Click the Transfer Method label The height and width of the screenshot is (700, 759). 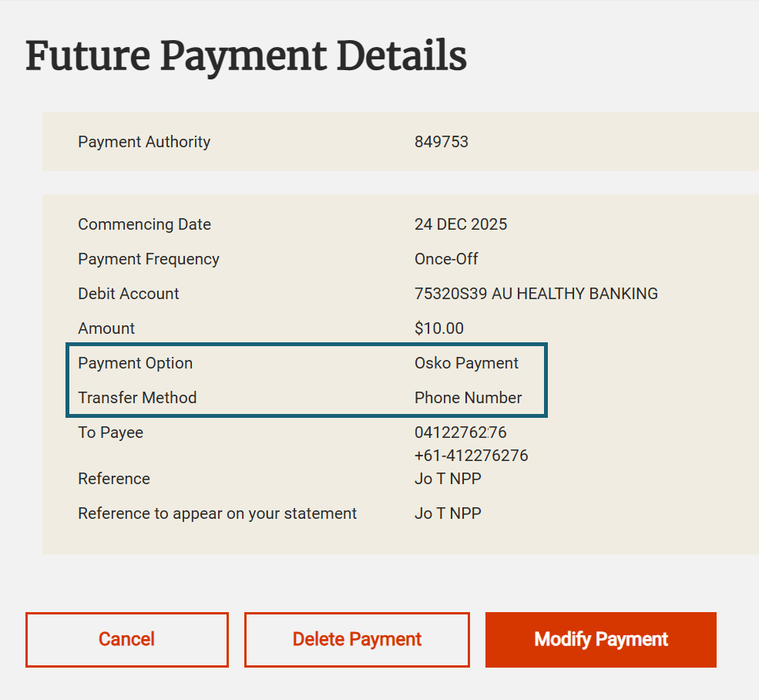[x=137, y=398]
